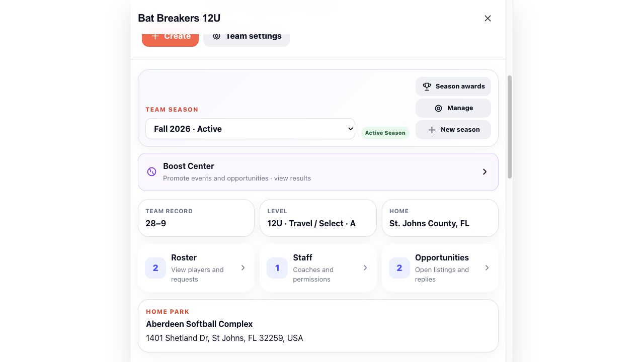Click the Team Record 28–9 card
644x362 pixels.
click(196, 218)
